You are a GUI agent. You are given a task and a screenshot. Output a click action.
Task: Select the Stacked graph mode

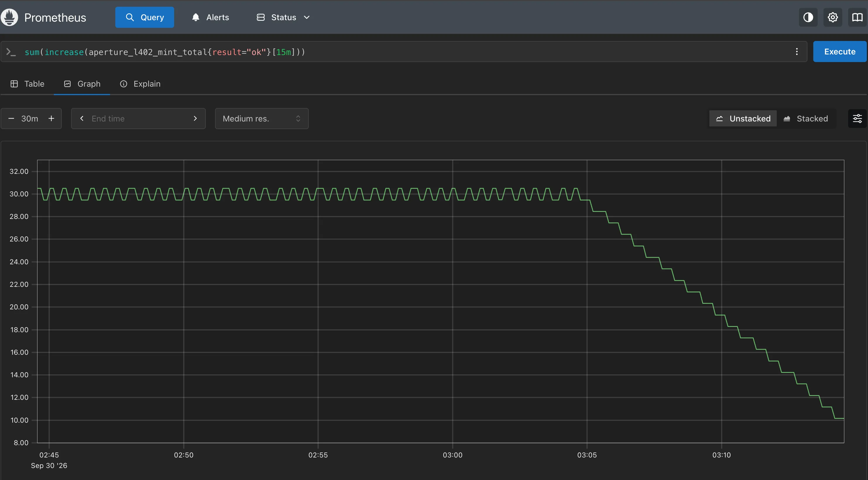click(x=806, y=118)
